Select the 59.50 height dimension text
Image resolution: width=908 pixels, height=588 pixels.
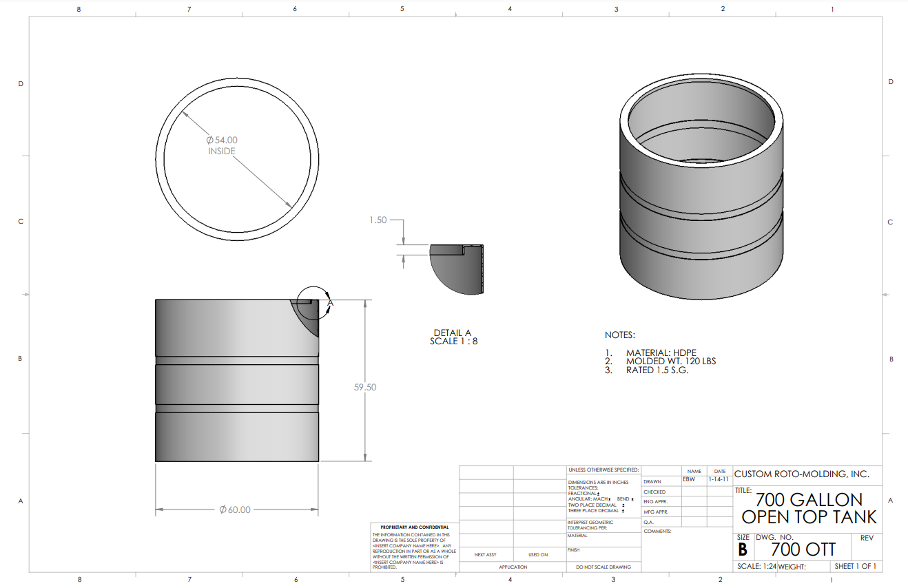pyautogui.click(x=365, y=388)
